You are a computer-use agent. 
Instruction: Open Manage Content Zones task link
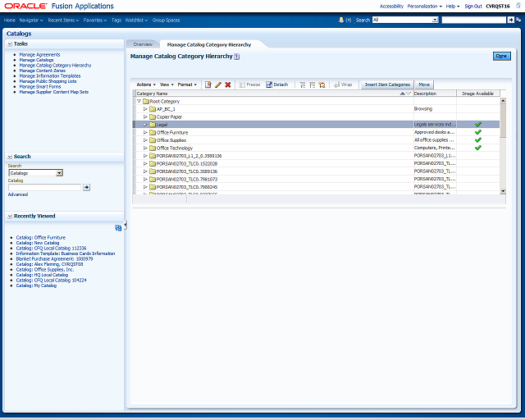(x=42, y=71)
